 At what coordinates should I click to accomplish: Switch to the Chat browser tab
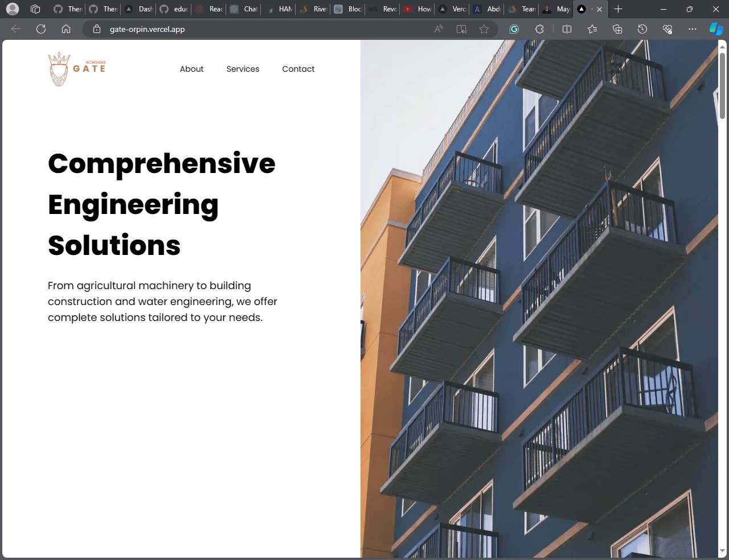[x=244, y=9]
